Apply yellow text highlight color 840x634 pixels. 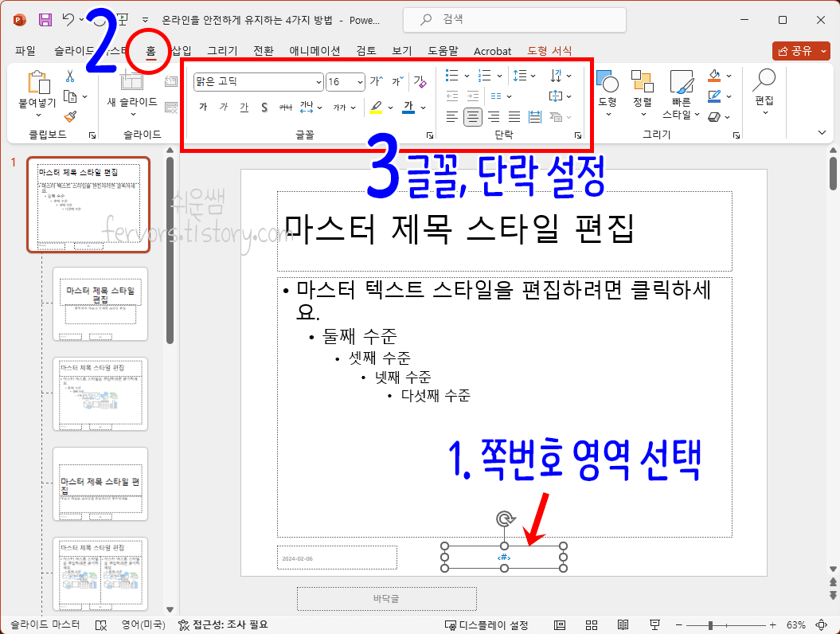(376, 106)
